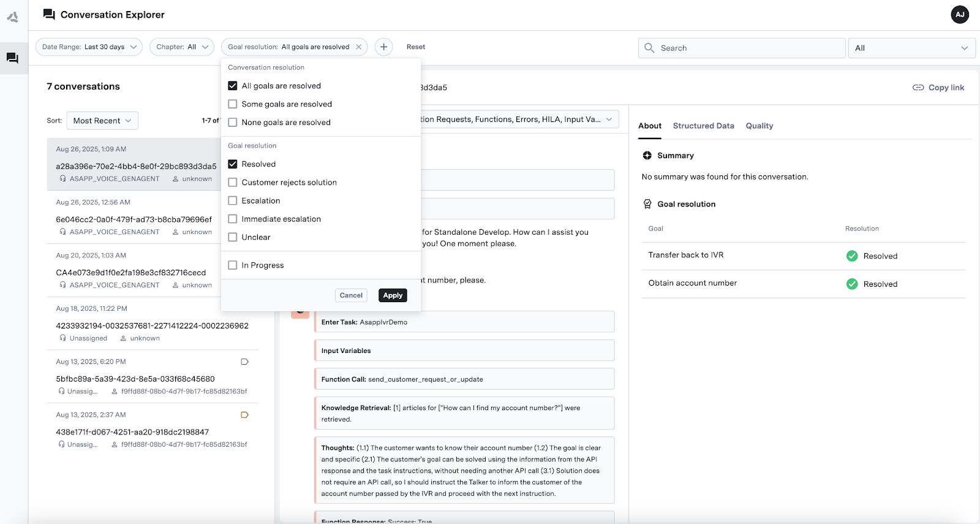The width and height of the screenshot is (980, 524).
Task: Click user icon in 5bfbc89a conversation row
Action: point(115,392)
